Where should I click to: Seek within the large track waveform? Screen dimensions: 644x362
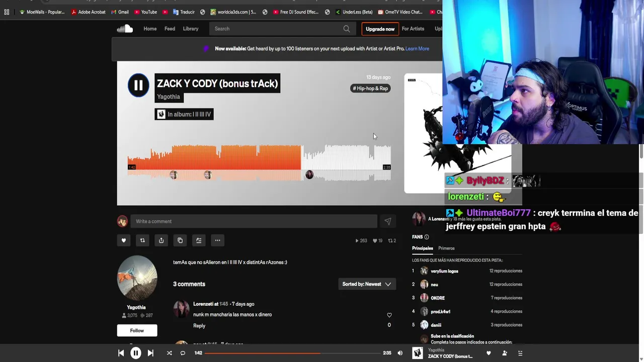coord(259,162)
